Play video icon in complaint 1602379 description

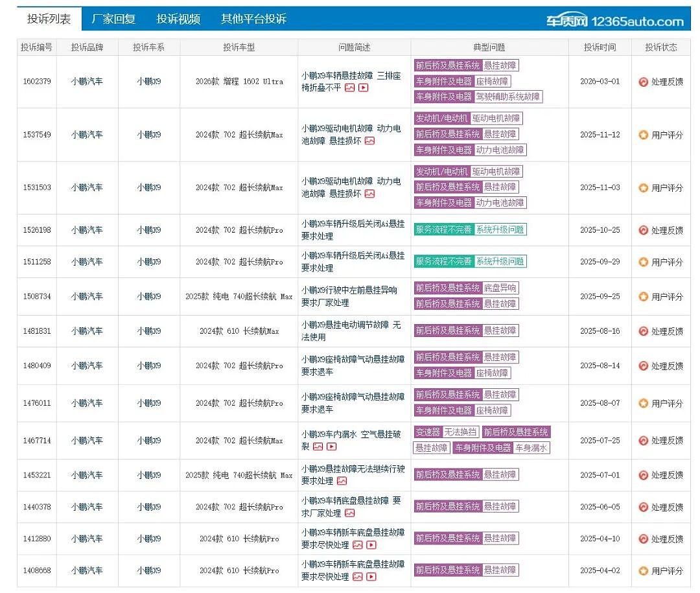tap(364, 88)
